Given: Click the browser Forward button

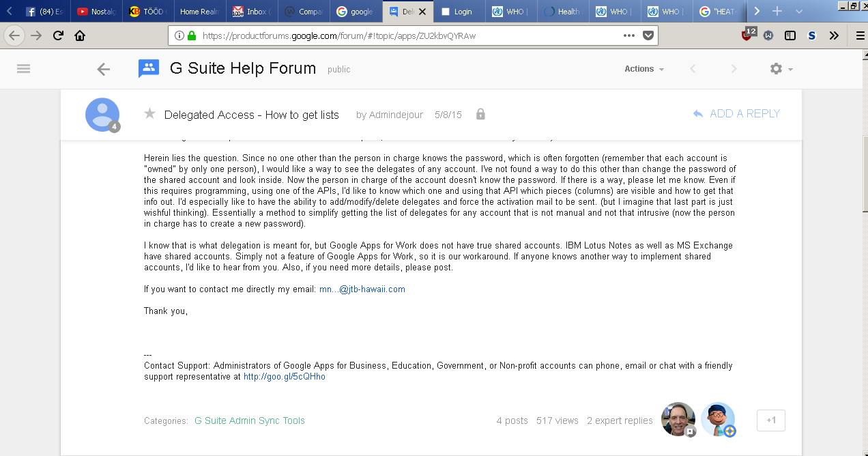Looking at the screenshot, I should [36, 35].
